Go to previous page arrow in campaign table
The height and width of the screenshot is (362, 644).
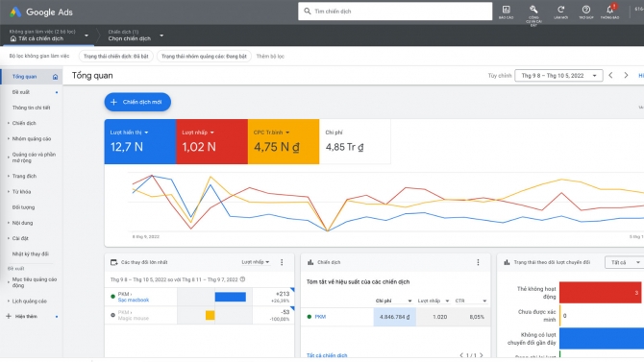click(461, 355)
